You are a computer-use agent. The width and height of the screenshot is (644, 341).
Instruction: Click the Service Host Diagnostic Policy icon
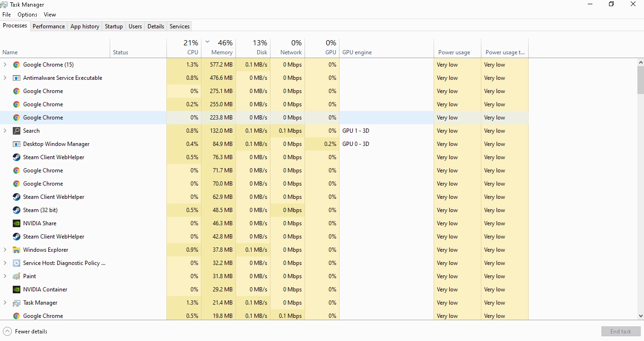17,263
